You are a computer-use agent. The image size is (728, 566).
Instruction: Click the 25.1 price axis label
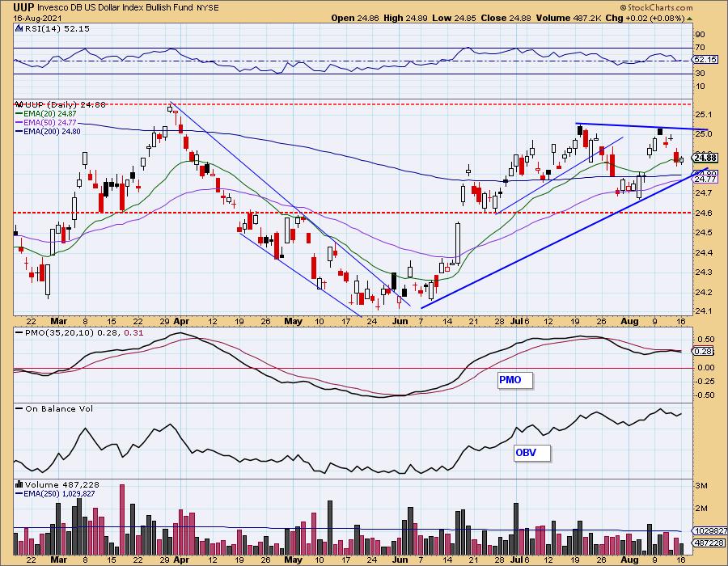pos(704,115)
